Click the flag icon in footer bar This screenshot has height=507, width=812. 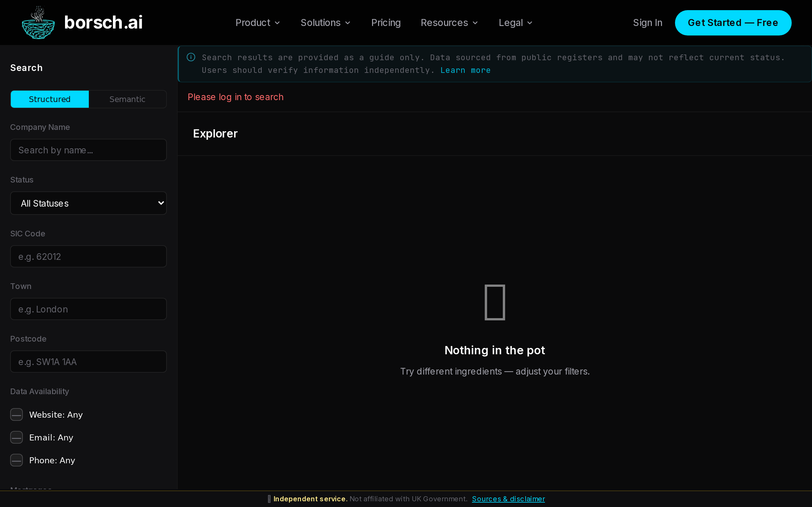[269, 499]
